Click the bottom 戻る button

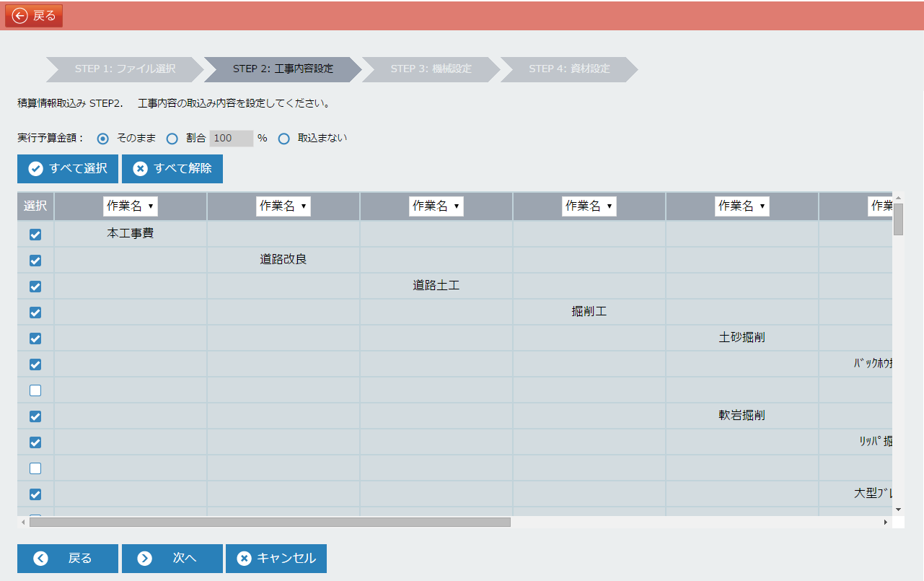[68, 559]
